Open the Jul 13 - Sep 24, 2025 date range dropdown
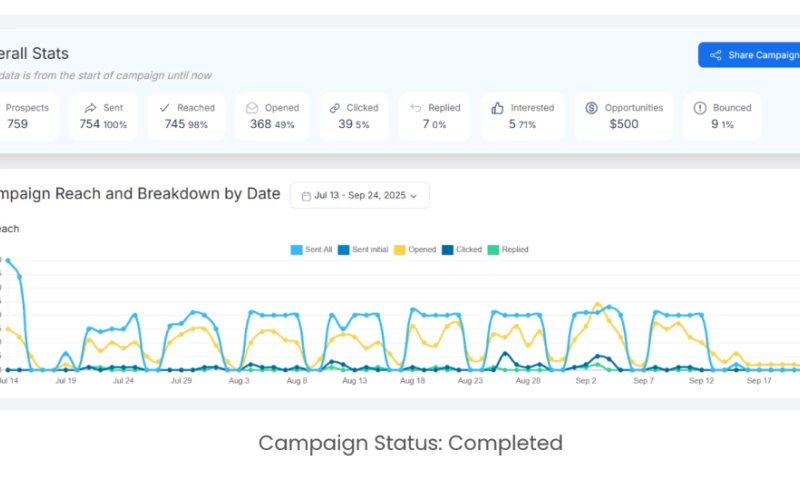Viewport: 800px width, 480px height. [x=359, y=195]
